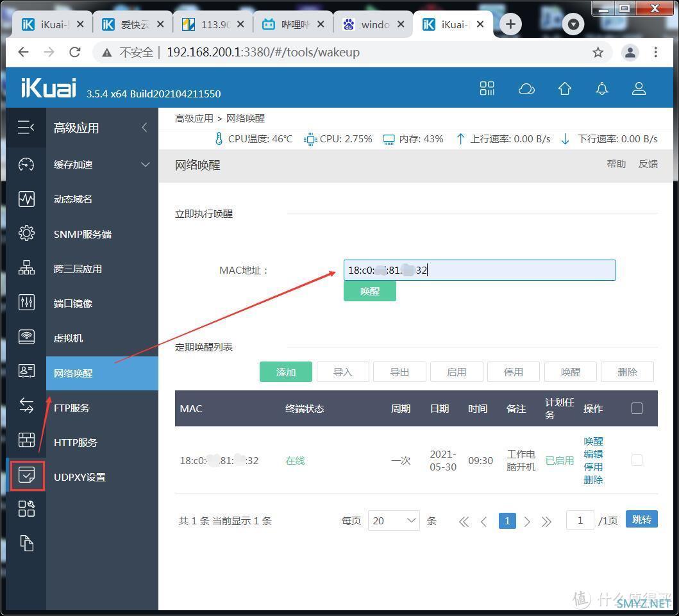Viewport: 679px width, 616px height.
Task: Collapse the 高级应用 panel chevron
Action: (145, 128)
